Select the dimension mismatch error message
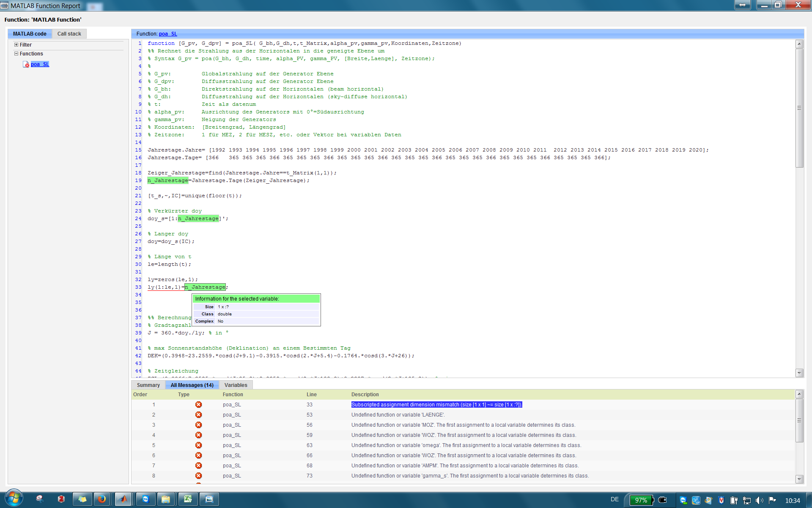Viewport: 812px width, 508px height. pos(436,405)
